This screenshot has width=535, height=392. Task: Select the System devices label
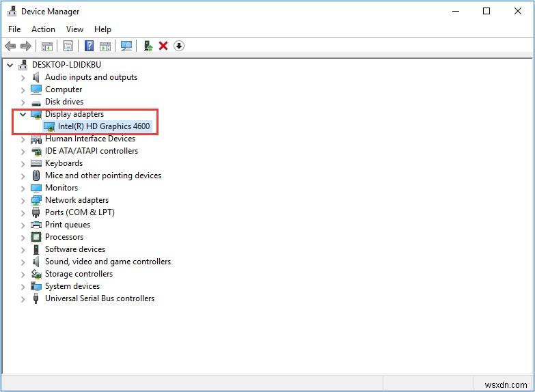pyautogui.click(x=72, y=286)
